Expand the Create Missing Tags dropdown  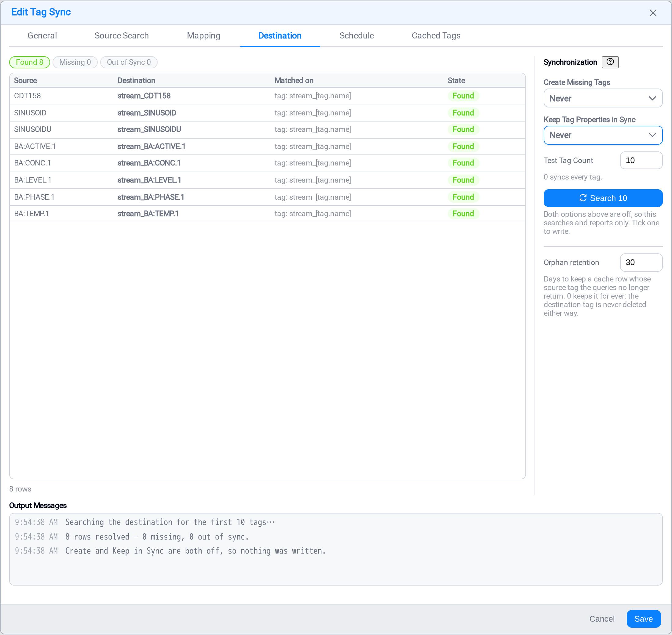tap(603, 98)
